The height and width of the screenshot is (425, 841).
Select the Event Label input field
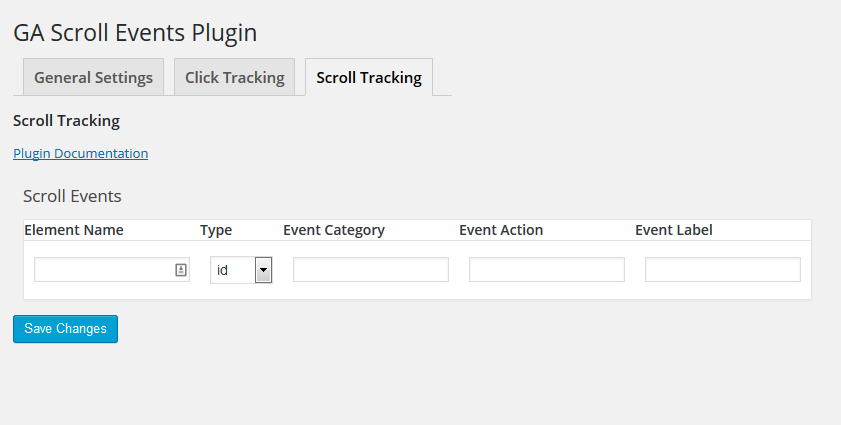(722, 269)
